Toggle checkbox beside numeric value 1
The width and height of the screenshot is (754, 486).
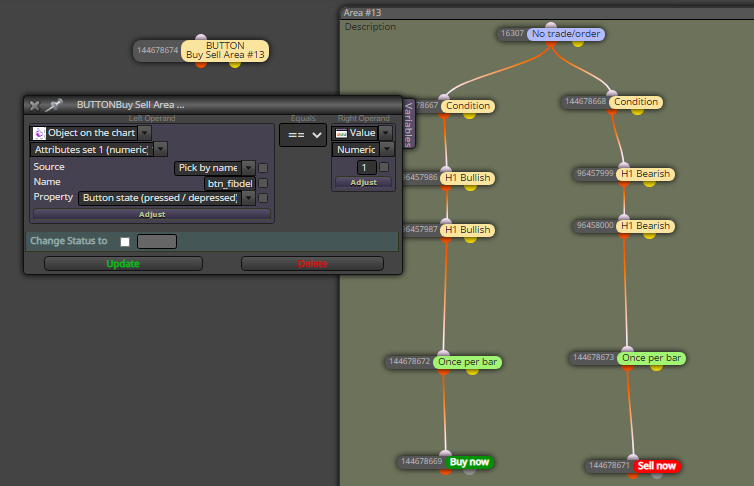tap(384, 167)
